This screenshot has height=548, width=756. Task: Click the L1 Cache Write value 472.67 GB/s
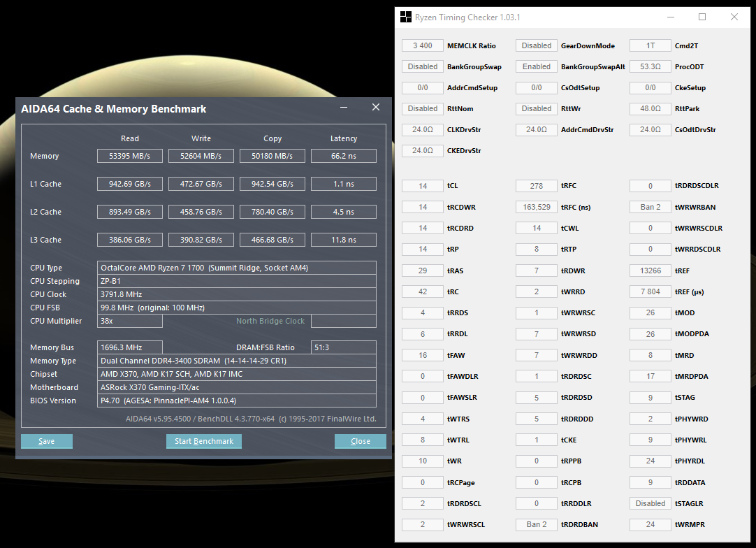(x=201, y=184)
